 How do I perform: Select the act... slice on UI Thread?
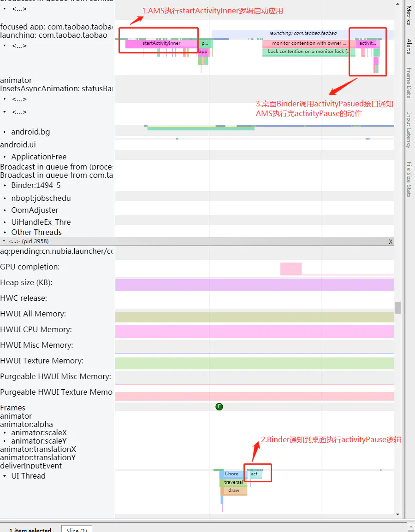[256, 474]
